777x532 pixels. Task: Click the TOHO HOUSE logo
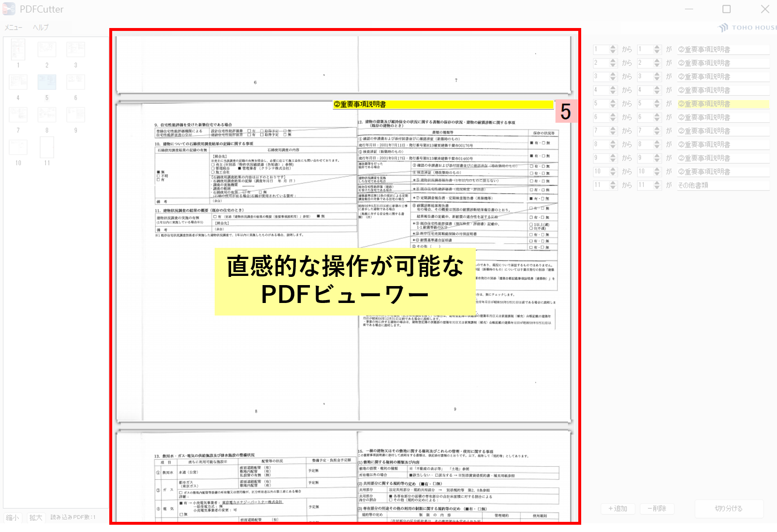point(748,28)
